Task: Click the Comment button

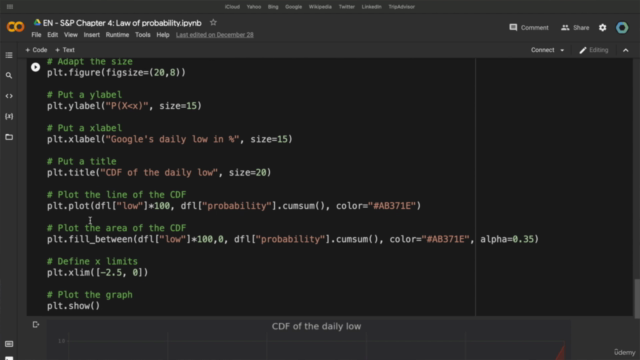Action: [x=529, y=27]
